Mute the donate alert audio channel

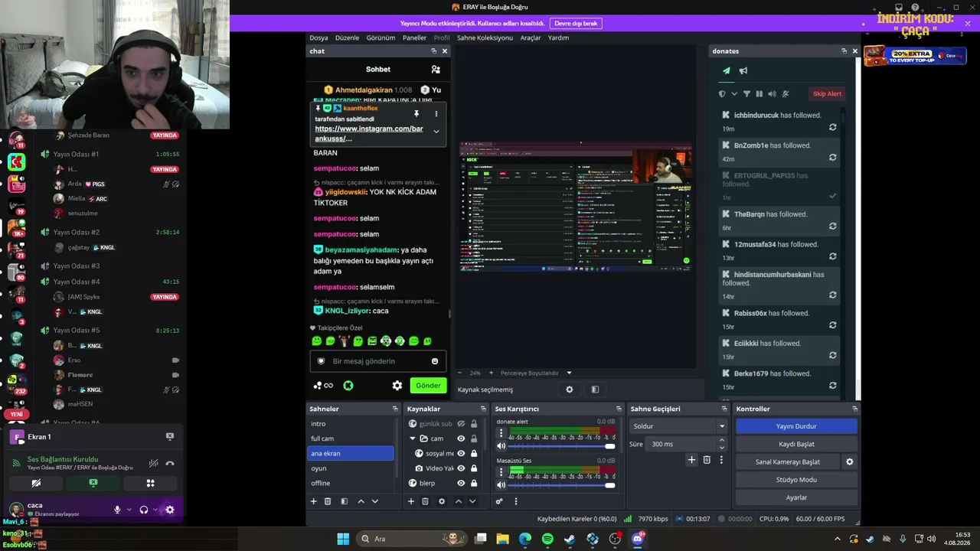(501, 446)
